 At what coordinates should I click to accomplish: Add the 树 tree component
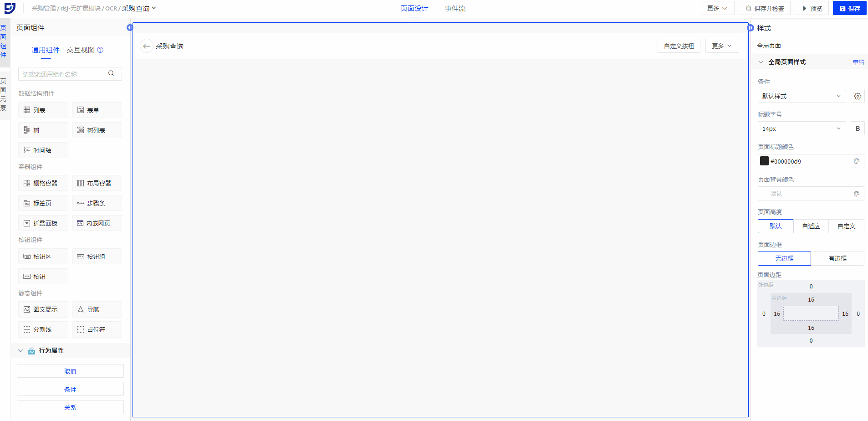pyautogui.click(x=43, y=130)
